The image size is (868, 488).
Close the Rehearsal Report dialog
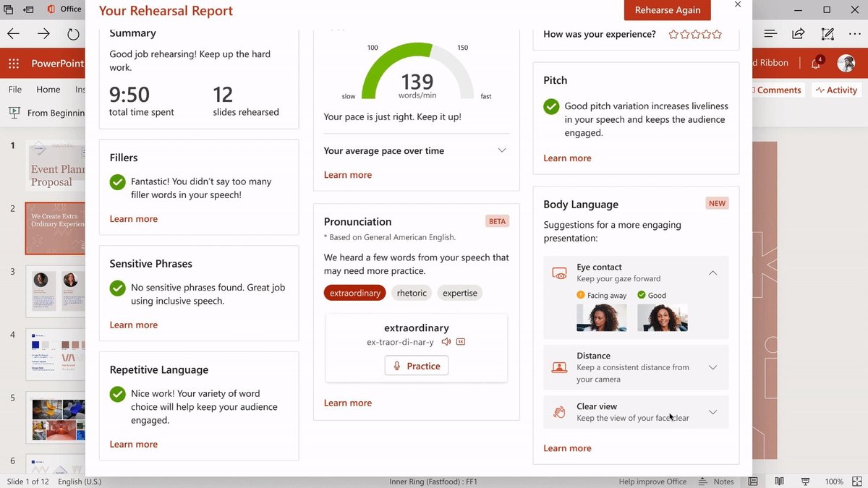click(738, 4)
